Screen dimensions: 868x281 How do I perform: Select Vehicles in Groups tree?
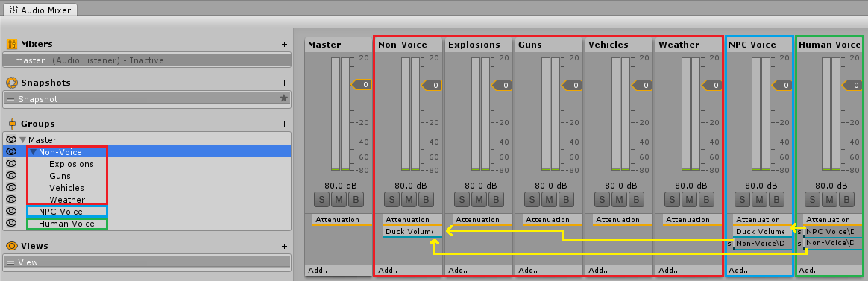pyautogui.click(x=66, y=188)
